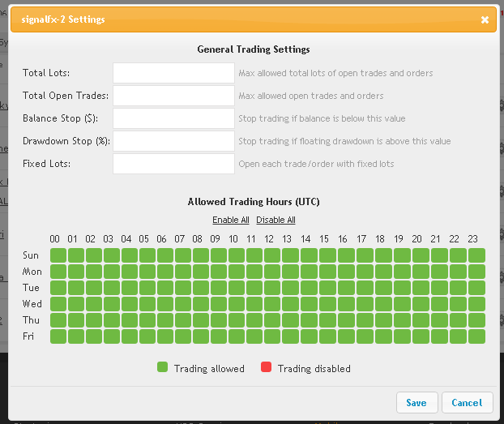Save the trading settings
The width and height of the screenshot is (504, 424).
[x=416, y=402]
